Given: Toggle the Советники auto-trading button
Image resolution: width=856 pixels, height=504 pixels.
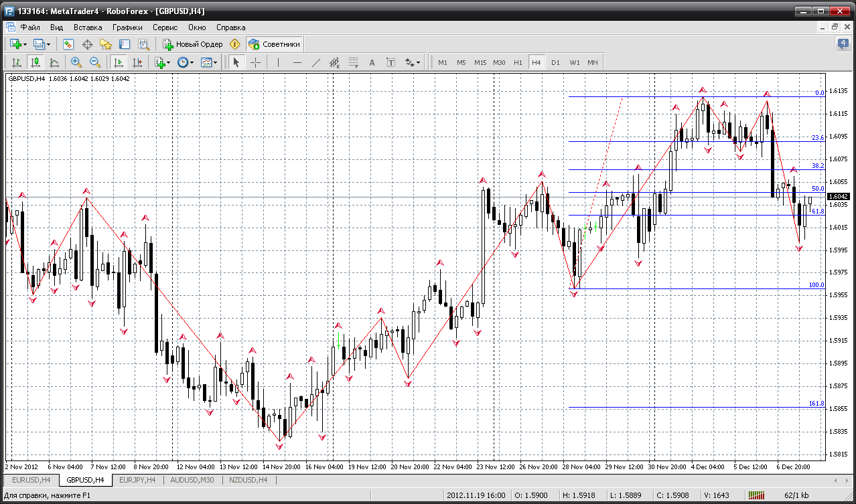Looking at the screenshot, I should [275, 44].
